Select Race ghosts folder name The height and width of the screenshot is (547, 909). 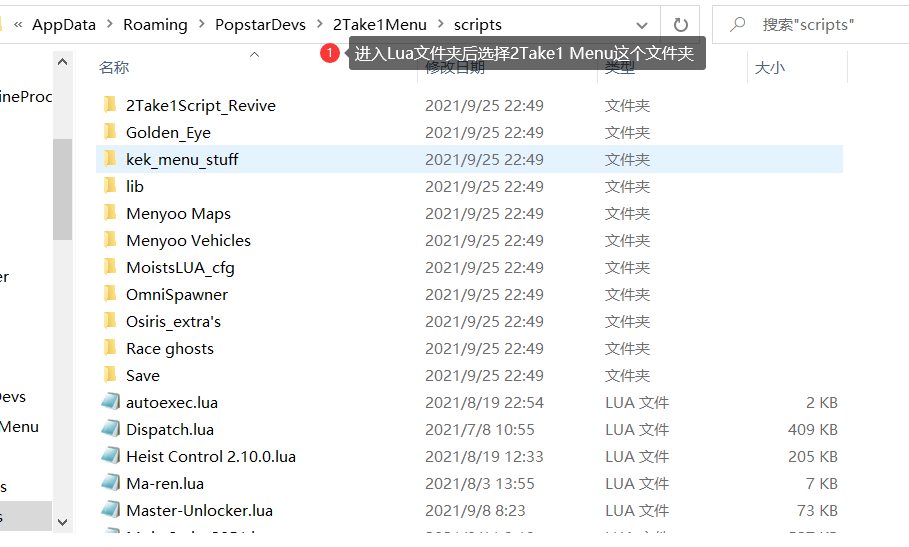click(x=170, y=349)
